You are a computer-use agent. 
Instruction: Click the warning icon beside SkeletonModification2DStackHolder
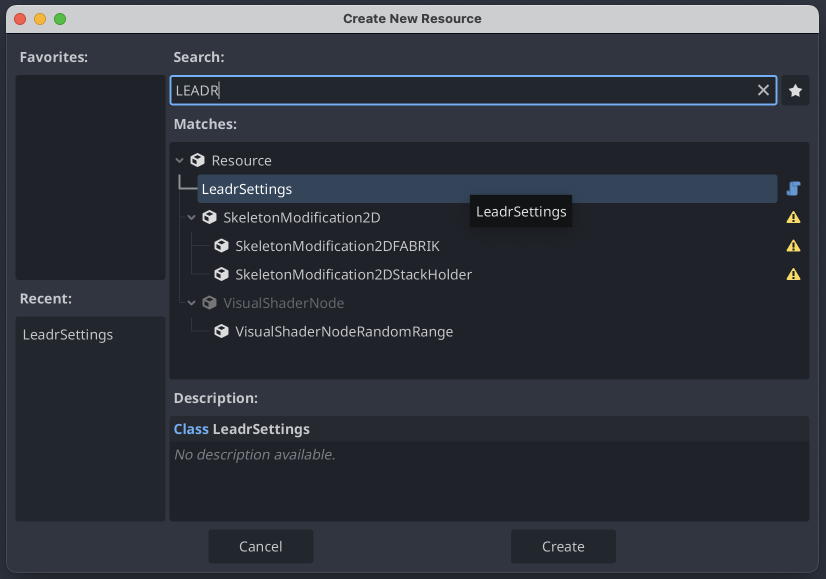coord(793,274)
